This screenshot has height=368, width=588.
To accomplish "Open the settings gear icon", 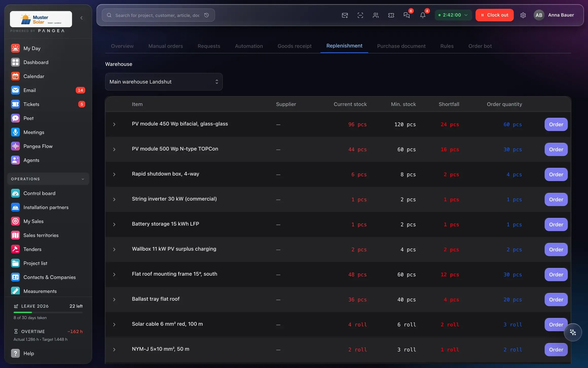I will [523, 15].
